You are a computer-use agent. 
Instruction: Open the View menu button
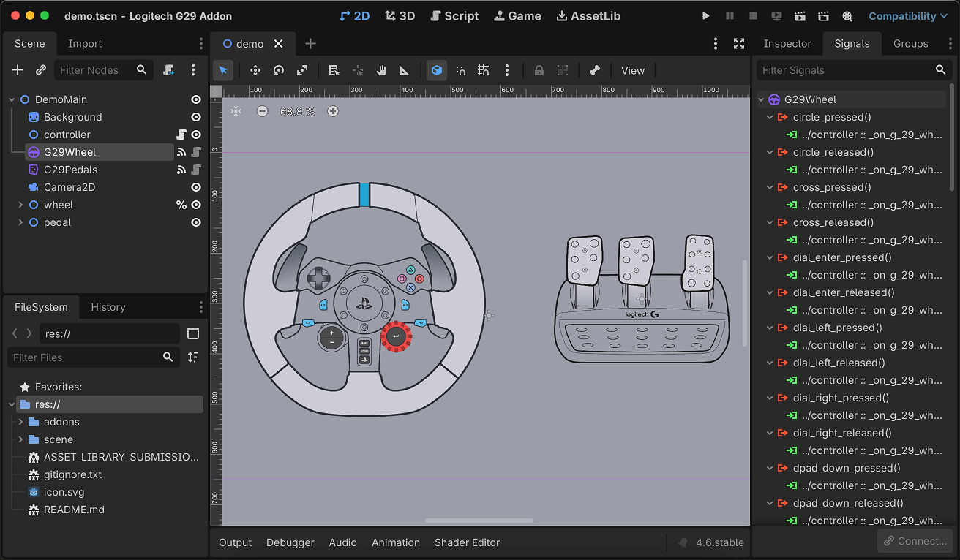633,71
